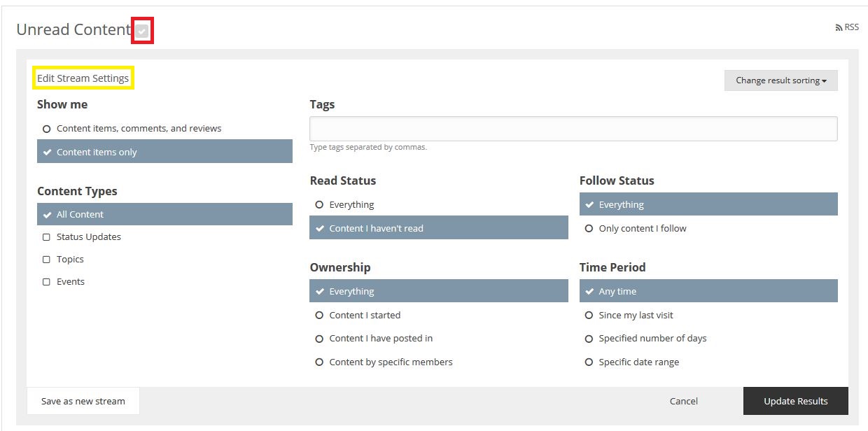The width and height of the screenshot is (868, 431).
Task: Pick Since my last visit period
Action: pos(708,316)
